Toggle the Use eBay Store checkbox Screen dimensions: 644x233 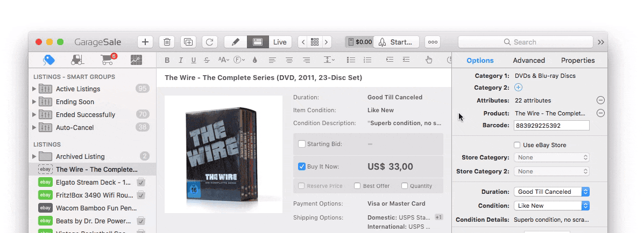pos(517,145)
